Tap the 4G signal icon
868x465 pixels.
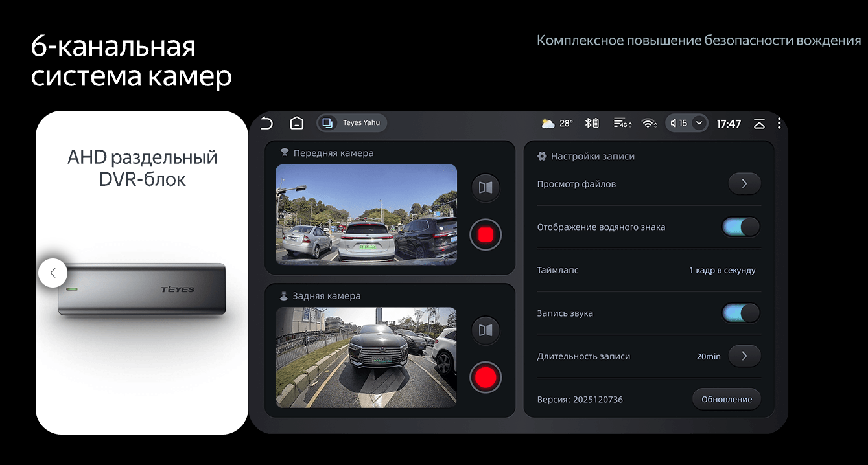[622, 123]
